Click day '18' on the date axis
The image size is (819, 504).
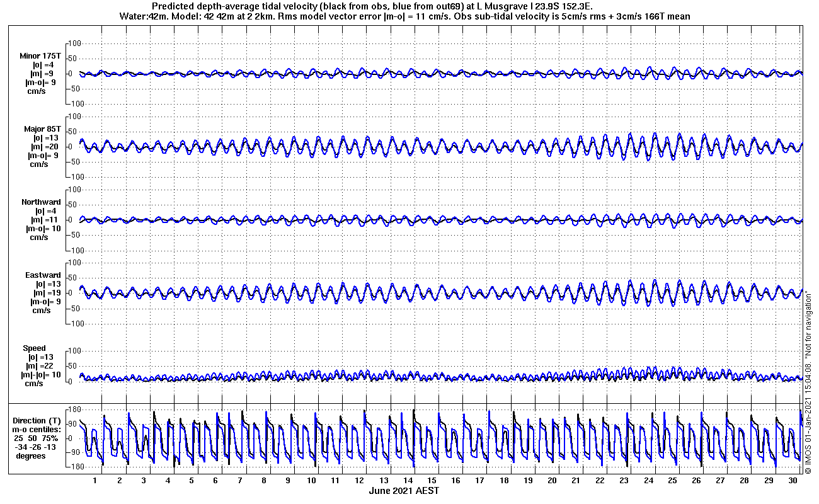click(x=504, y=481)
